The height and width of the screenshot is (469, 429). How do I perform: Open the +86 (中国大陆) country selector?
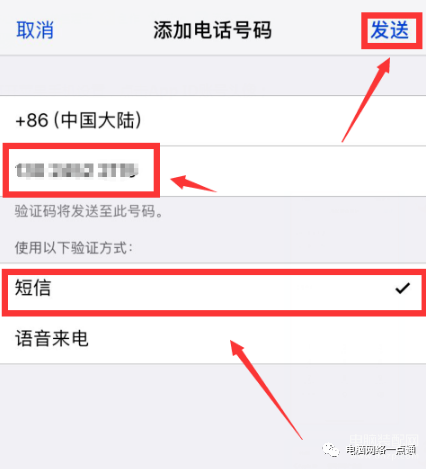(x=213, y=121)
